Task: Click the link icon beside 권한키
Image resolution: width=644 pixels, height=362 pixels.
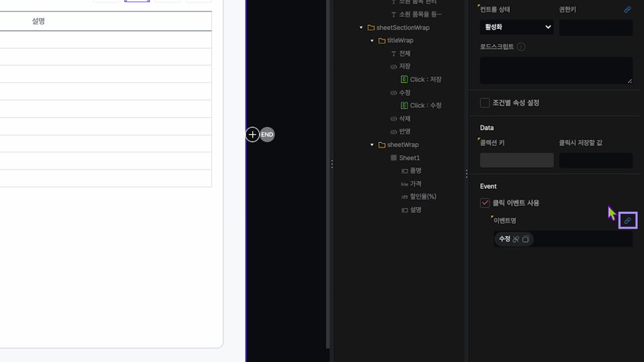Action: pyautogui.click(x=627, y=9)
